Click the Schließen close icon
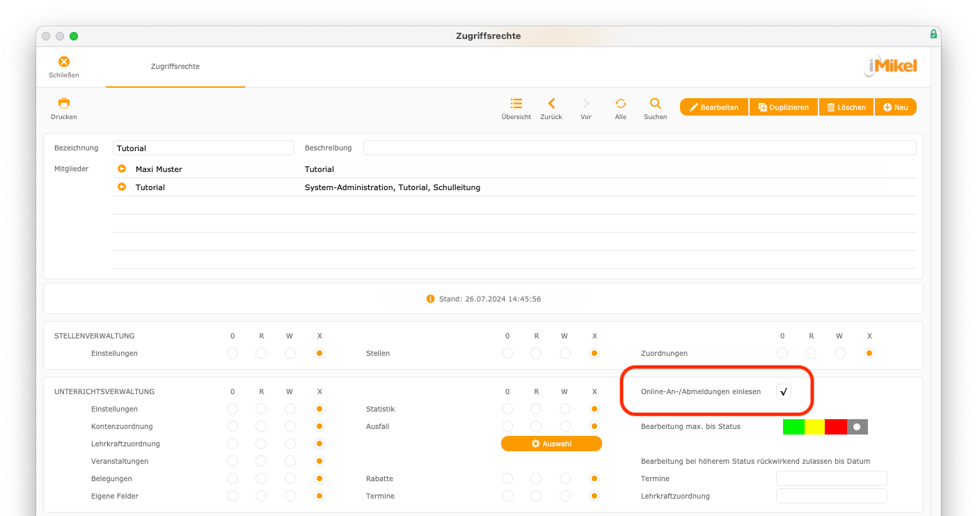The height and width of the screenshot is (516, 980). [64, 62]
